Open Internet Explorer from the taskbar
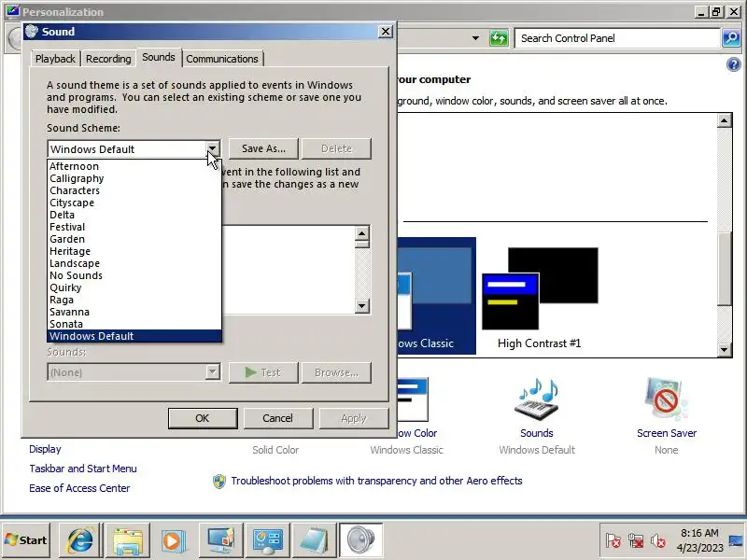The height and width of the screenshot is (560, 747). tap(81, 540)
